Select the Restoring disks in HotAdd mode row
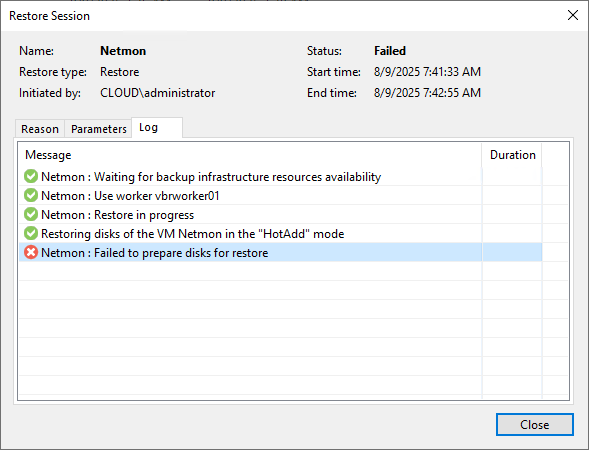Image resolution: width=589 pixels, height=450 pixels. (280, 234)
